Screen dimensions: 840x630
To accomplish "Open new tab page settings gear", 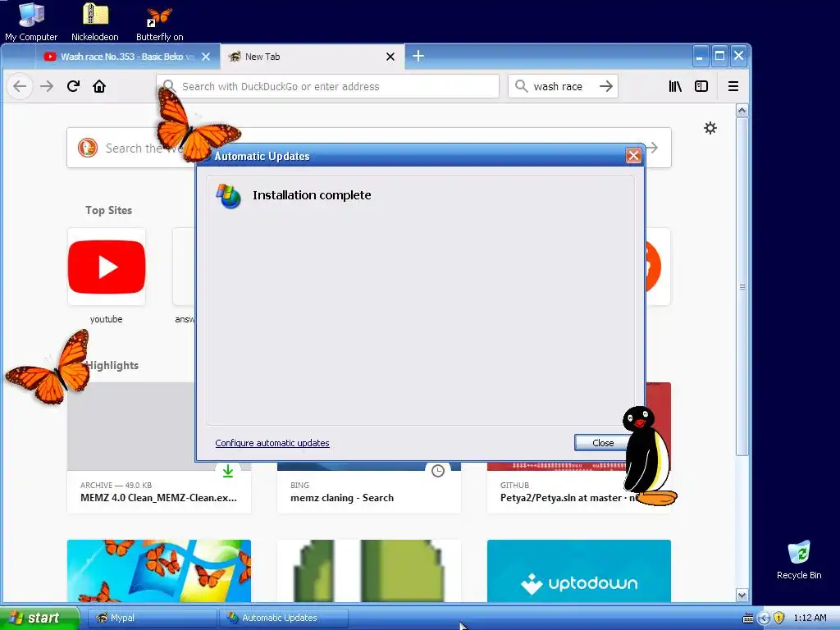I will (710, 128).
